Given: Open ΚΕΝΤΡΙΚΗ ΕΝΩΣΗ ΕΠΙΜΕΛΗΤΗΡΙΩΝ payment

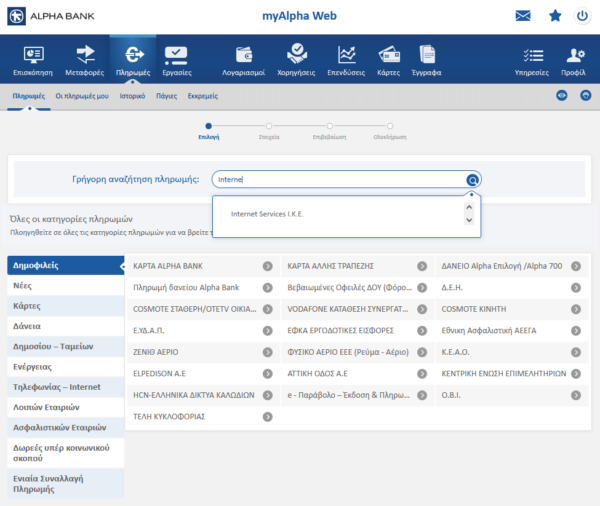Looking at the screenshot, I should pos(512,374).
